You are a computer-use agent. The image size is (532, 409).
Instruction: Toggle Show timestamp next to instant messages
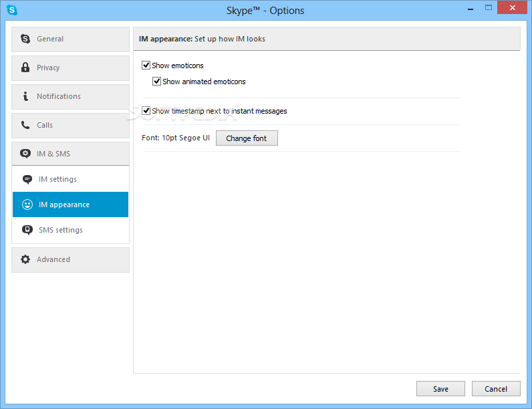click(146, 110)
